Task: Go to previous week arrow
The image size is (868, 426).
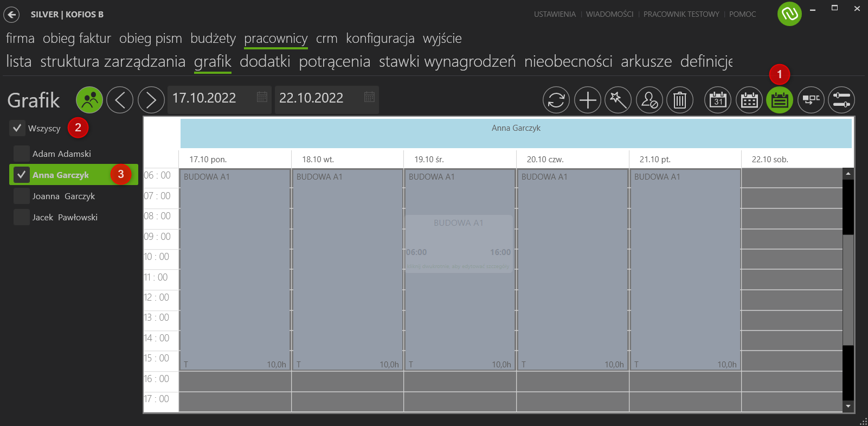Action: (x=120, y=100)
